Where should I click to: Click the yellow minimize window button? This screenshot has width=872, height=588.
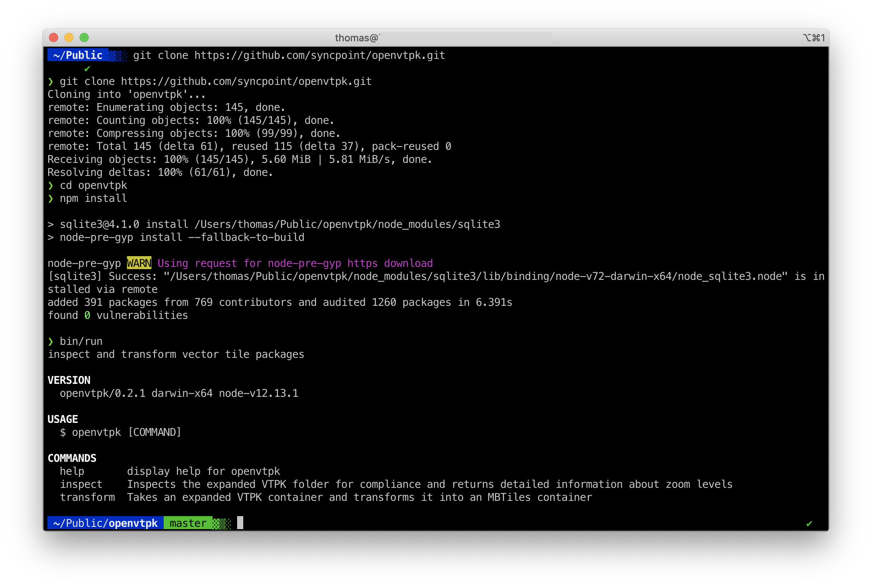tap(69, 37)
